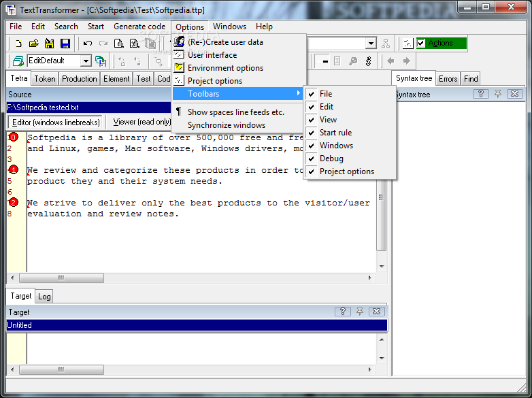Expand the Toolbars submenu entry
This screenshot has width=532, height=398.
pos(237,94)
